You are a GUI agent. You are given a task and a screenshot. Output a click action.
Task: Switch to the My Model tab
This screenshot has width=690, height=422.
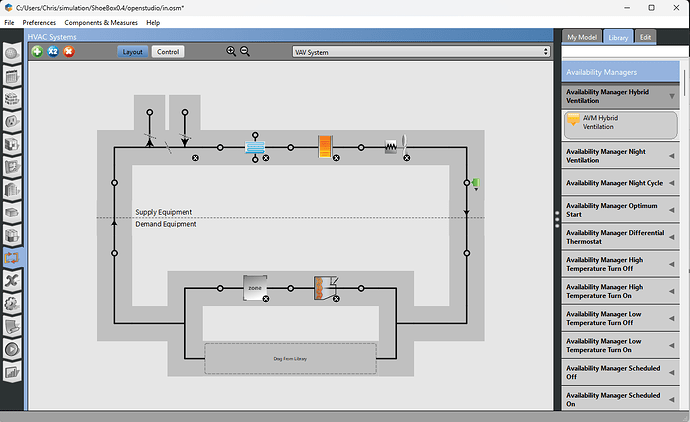click(581, 37)
